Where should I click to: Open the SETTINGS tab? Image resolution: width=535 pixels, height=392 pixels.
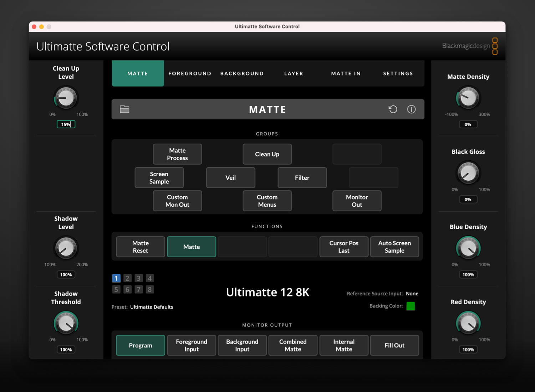tap(398, 73)
